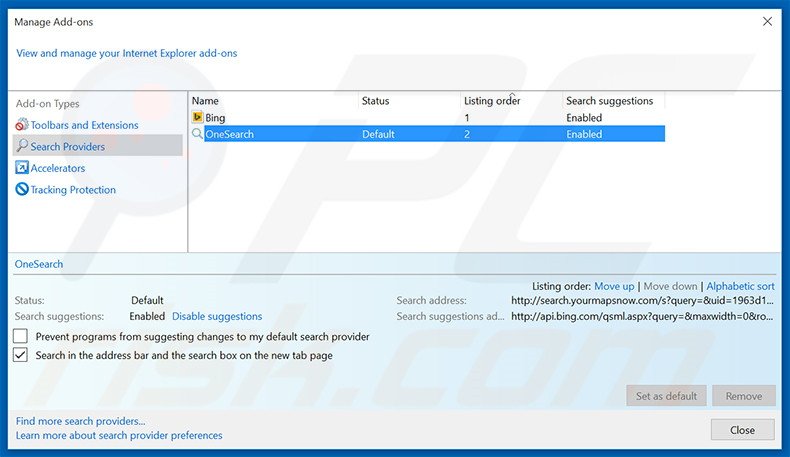Open Tracking Protection add-on type

tap(73, 190)
